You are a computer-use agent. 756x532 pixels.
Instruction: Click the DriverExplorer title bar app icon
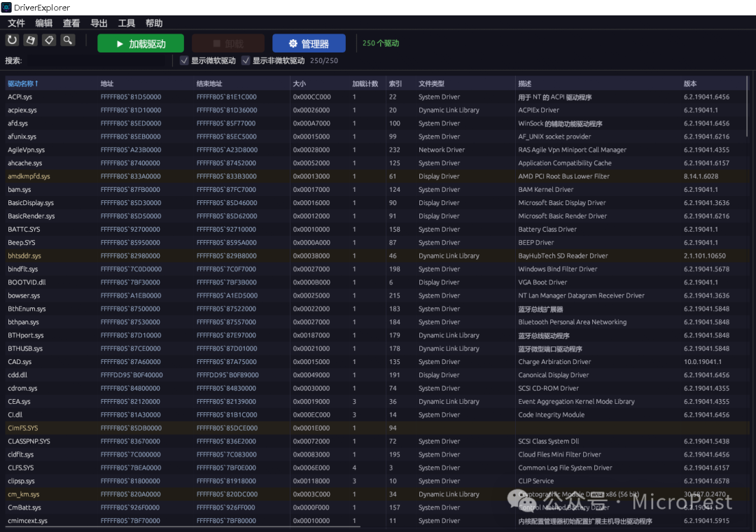tap(6, 7)
